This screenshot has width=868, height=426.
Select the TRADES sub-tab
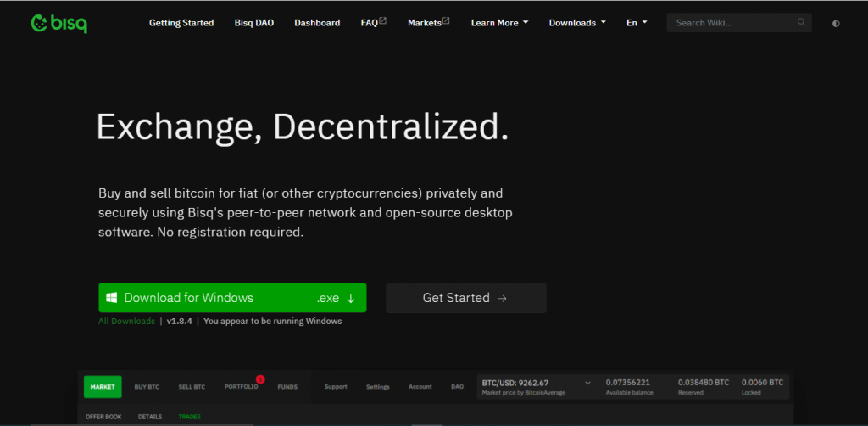click(189, 417)
